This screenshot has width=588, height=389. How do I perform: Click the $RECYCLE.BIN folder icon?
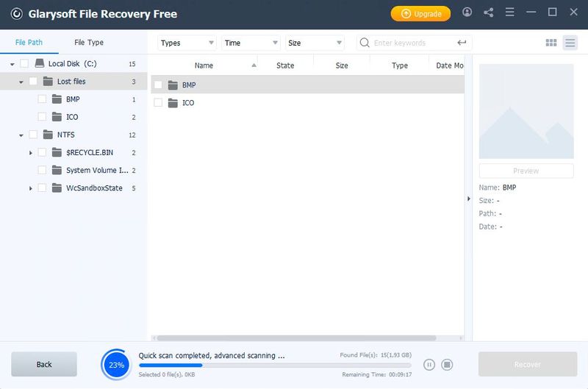coord(57,152)
